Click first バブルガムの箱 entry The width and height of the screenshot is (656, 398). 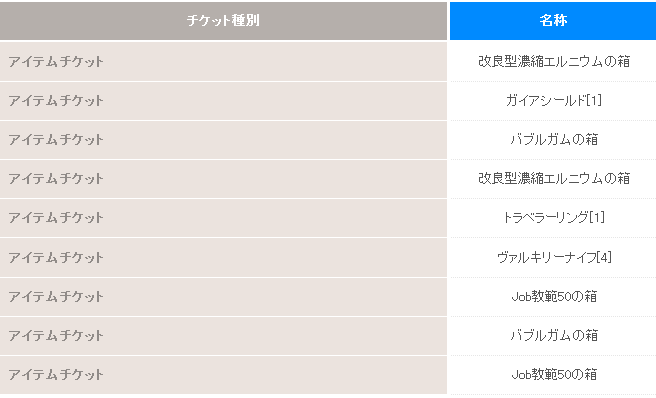[x=554, y=139]
